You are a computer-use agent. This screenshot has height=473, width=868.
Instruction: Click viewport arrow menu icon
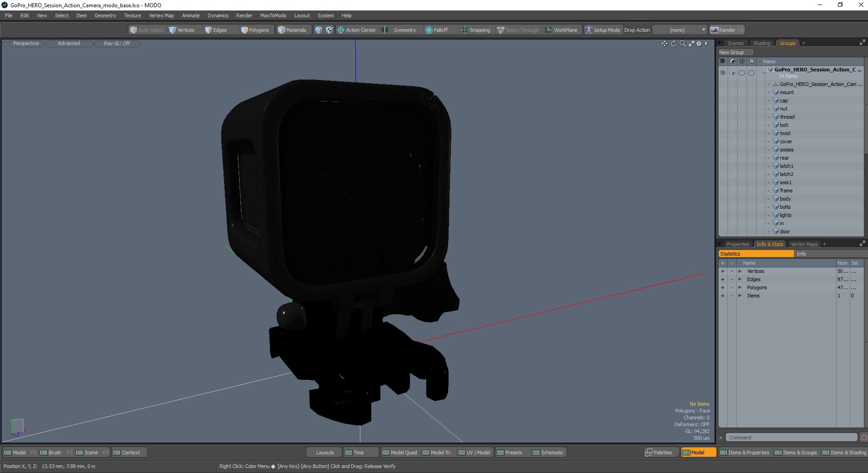point(706,44)
